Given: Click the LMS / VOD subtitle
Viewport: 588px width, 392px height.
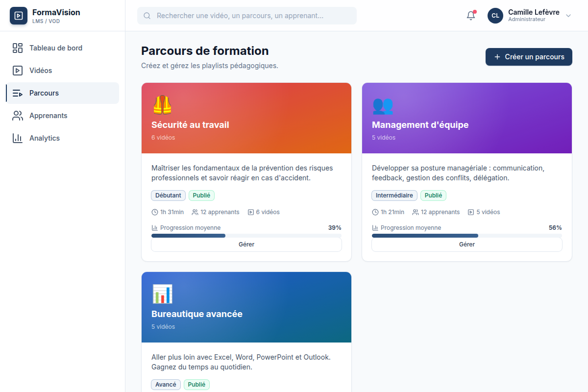Looking at the screenshot, I should coord(46,21).
